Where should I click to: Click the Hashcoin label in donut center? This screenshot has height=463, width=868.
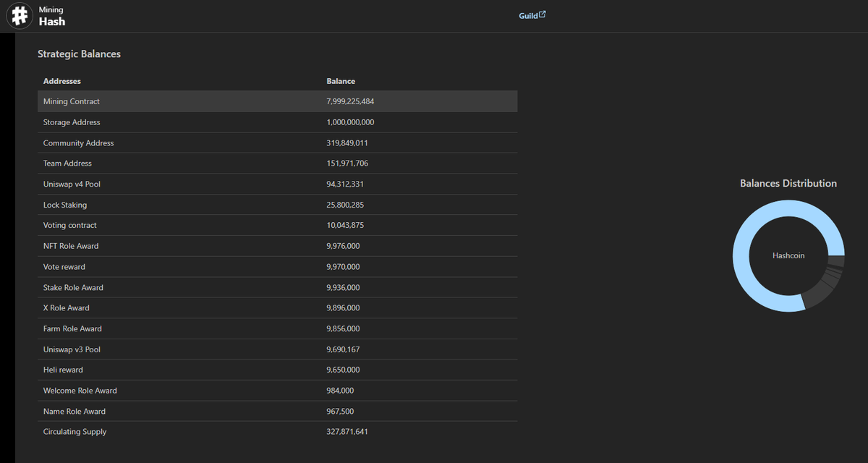[x=788, y=256]
